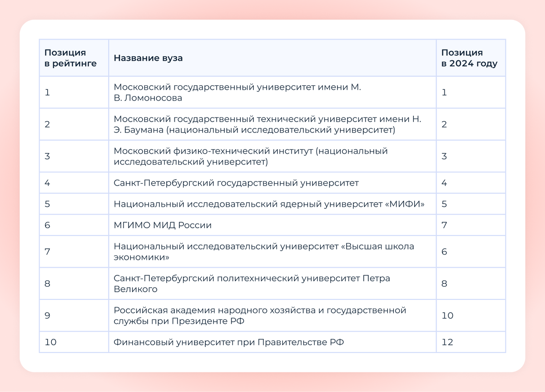Select the 'Московский государственный университет имени М. В. Ломоносова' cell
Screen dimensions: 545x392
[272, 92]
